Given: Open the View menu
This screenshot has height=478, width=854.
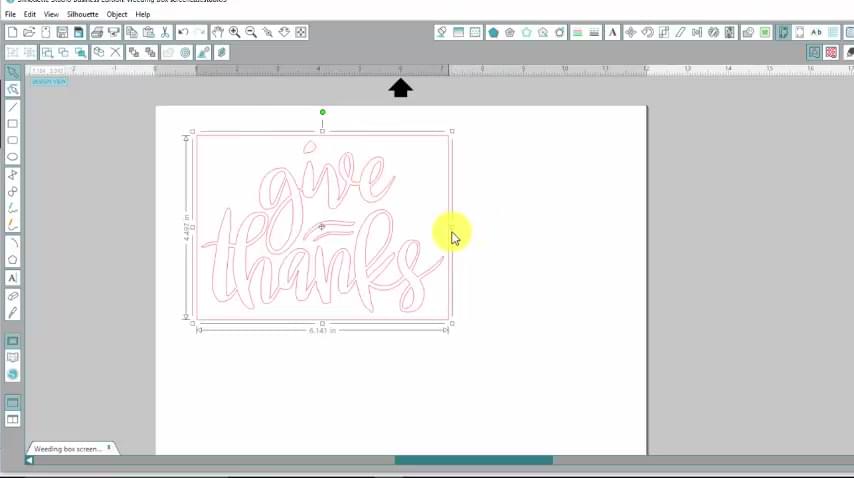Looking at the screenshot, I should point(51,14).
